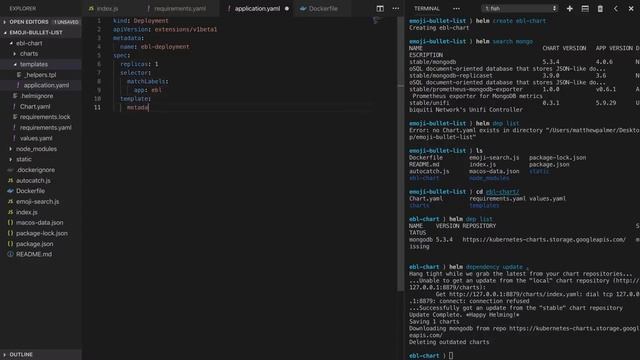Open README.md file
Screen dimensions: 640x360
pos(34,254)
